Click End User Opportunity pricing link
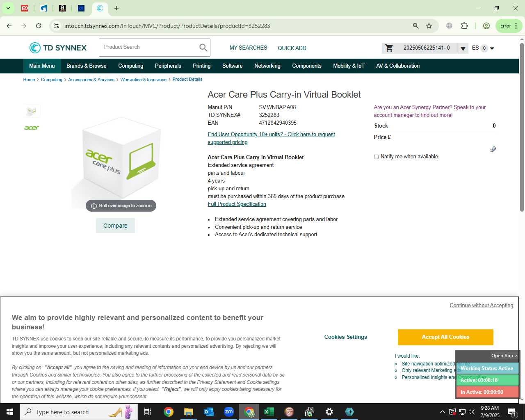Viewport: 525px width, 420px height. [271, 138]
